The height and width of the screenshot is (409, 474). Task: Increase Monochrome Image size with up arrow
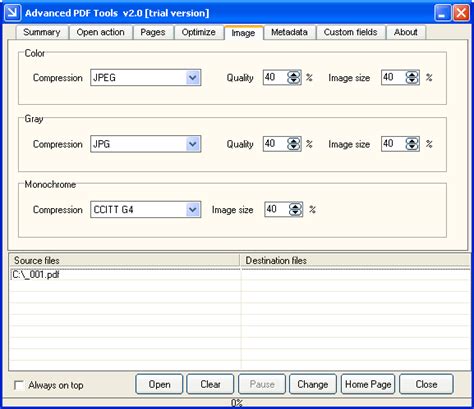[296, 206]
